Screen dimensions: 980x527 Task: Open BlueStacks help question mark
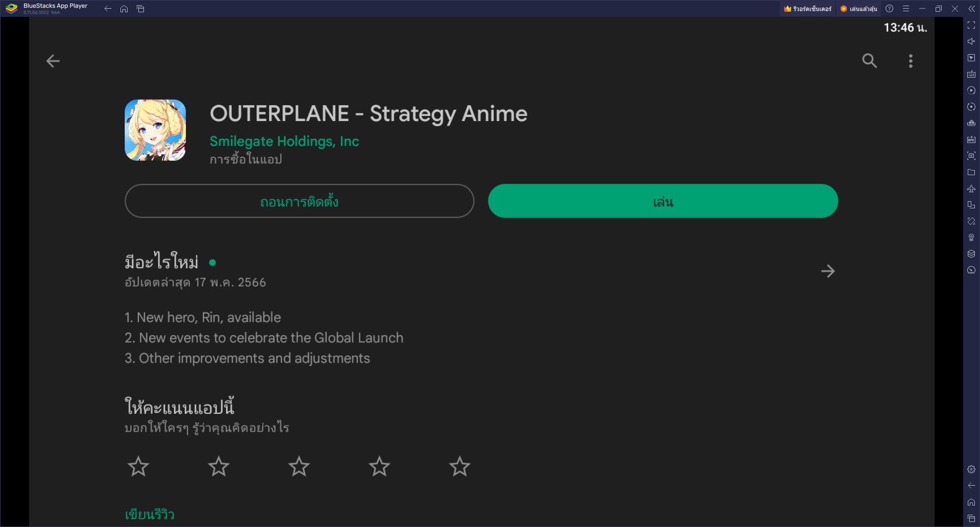(x=890, y=9)
